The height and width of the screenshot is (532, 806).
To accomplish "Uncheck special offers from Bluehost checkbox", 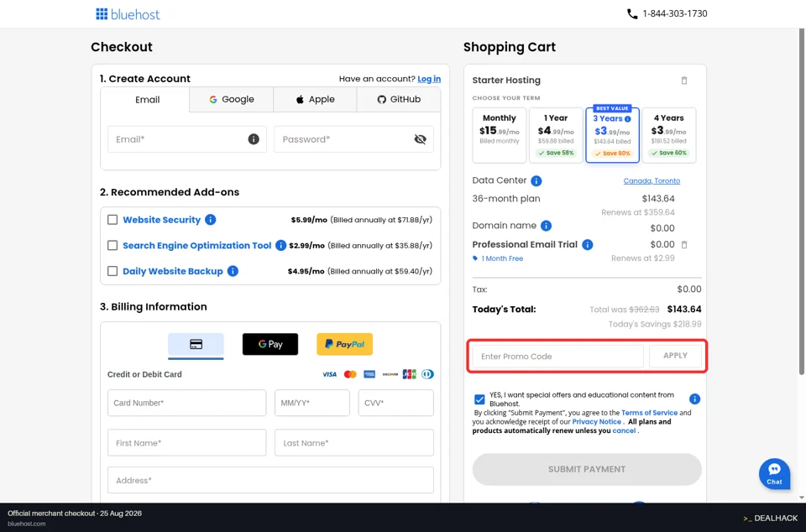I will click(x=479, y=399).
